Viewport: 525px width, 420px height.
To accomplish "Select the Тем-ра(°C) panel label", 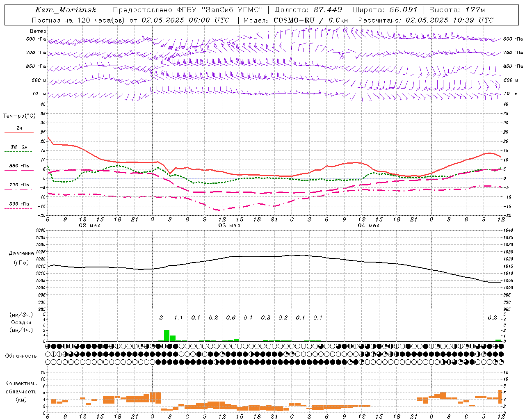I will click(19, 116).
